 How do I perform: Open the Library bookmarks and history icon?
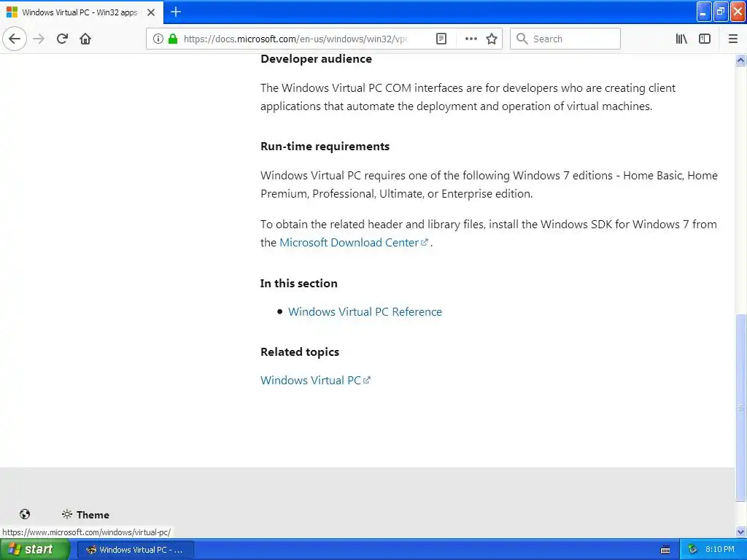681,39
